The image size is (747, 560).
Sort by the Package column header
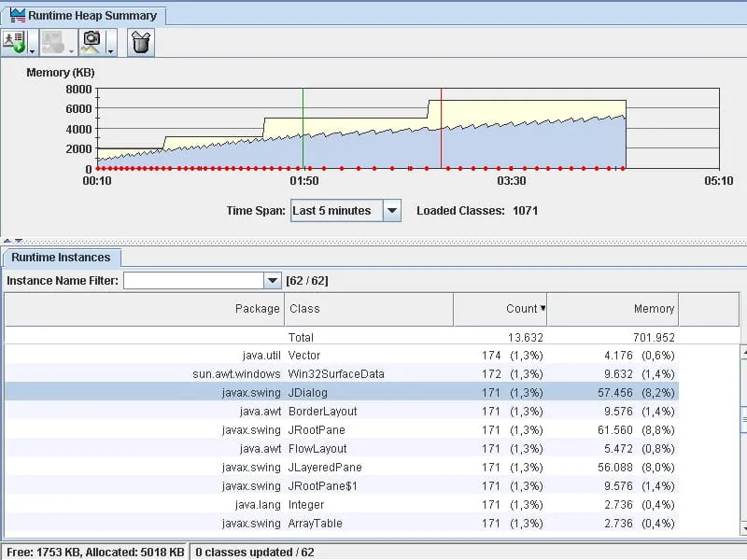coord(145,309)
